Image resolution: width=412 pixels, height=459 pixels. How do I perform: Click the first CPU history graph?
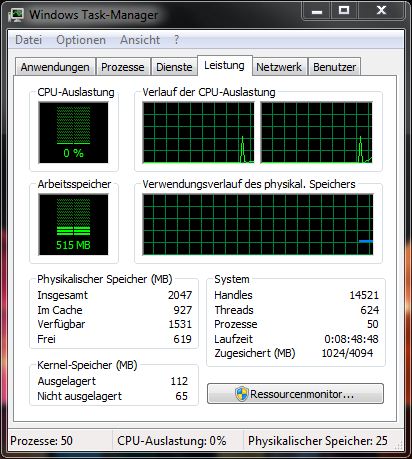tap(198, 133)
